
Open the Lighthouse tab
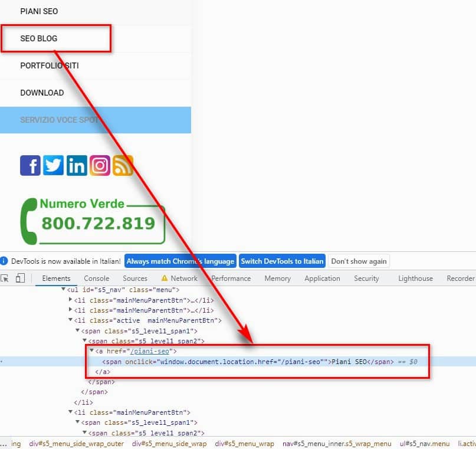click(415, 278)
